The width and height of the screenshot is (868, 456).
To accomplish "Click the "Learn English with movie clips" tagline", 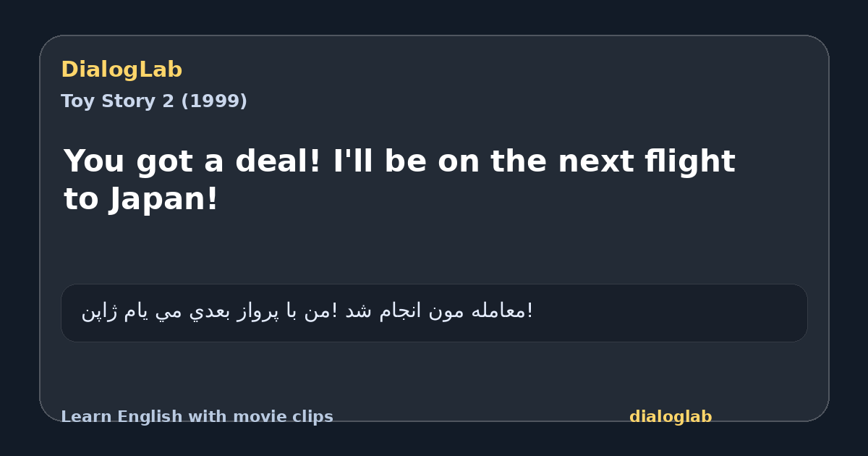I will pos(197,417).
